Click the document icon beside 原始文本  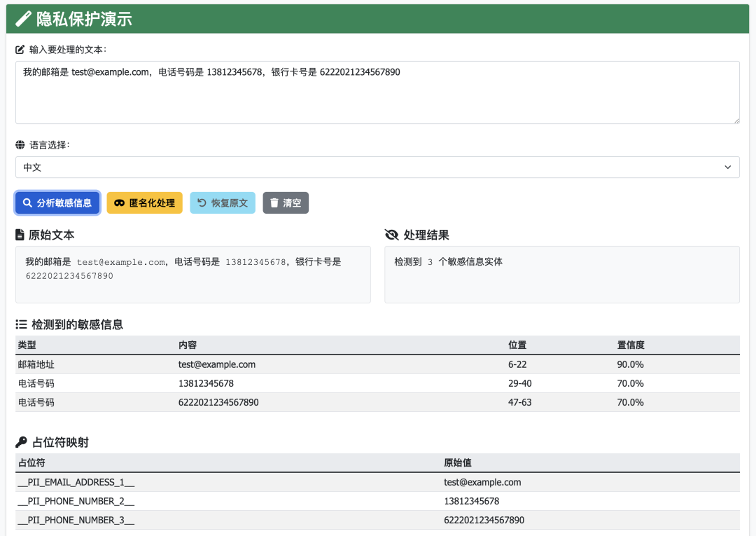coord(18,235)
